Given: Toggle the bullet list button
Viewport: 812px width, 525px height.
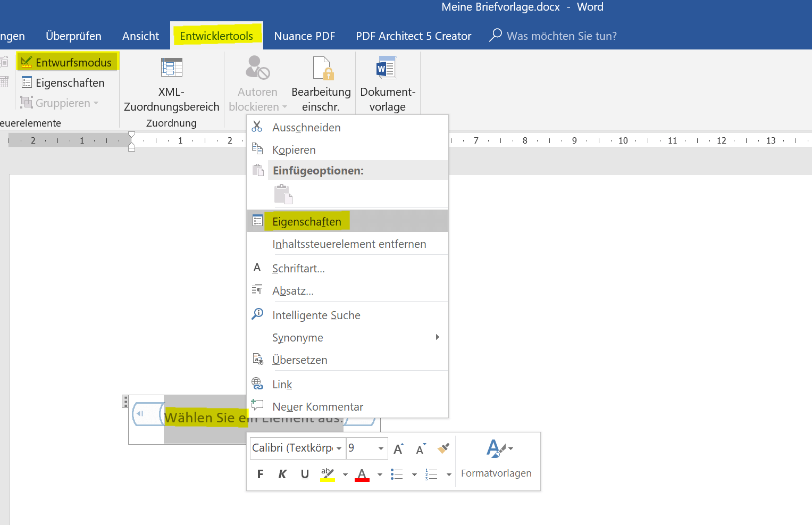Looking at the screenshot, I should coord(397,474).
